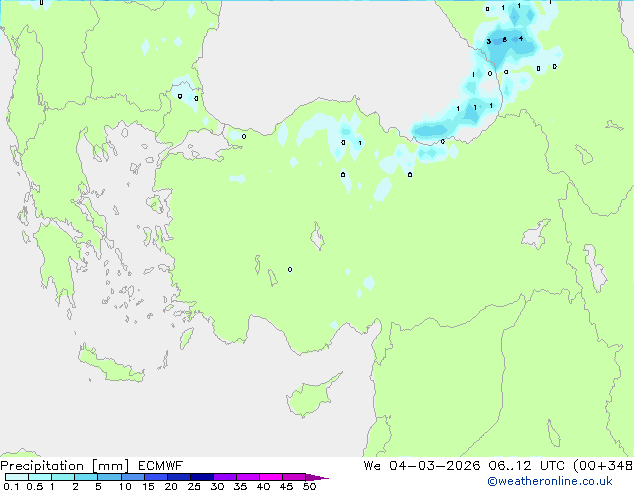Image resolution: width=634 pixels, height=490 pixels.
Task: Click the 10 to 15 mm legend swatch
Action: click(132, 477)
